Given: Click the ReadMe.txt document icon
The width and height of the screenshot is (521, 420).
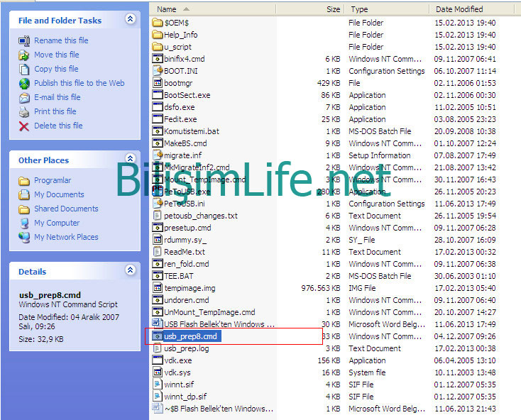Looking at the screenshot, I should 158,252.
